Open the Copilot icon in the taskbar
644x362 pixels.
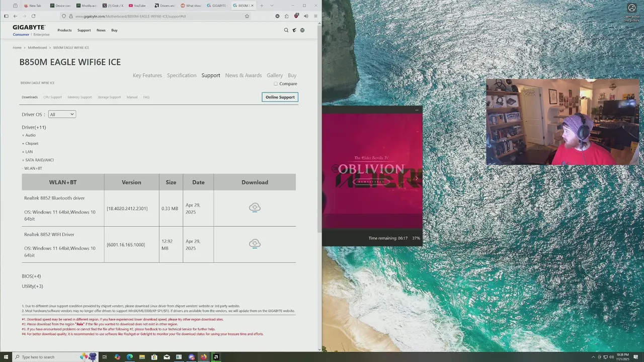click(x=117, y=357)
